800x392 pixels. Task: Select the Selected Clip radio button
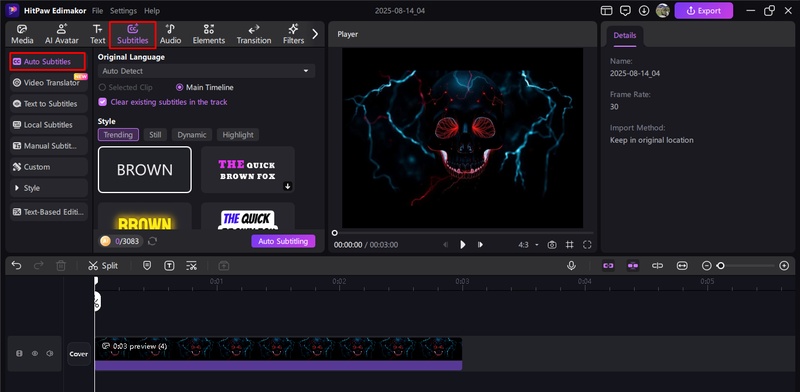tap(126, 87)
